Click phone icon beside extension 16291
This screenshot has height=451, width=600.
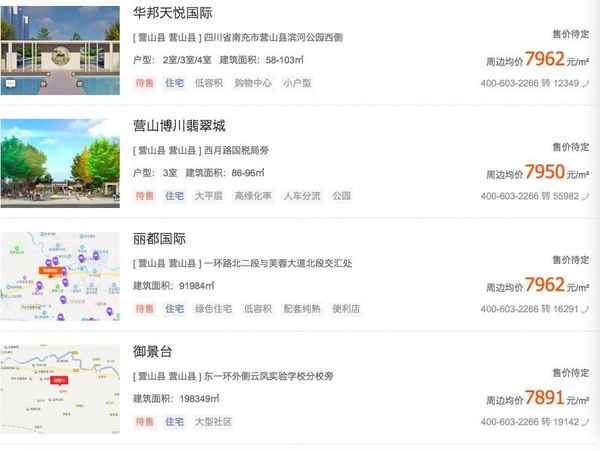point(586,310)
